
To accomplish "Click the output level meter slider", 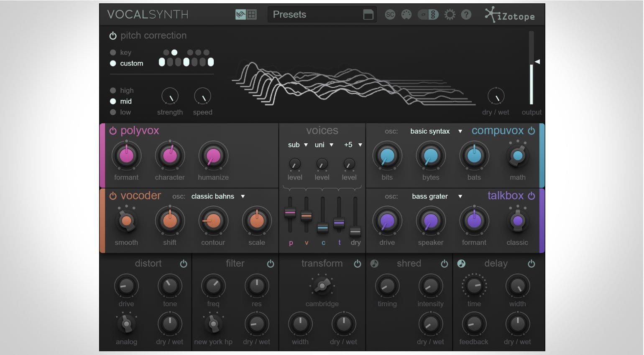I will (532, 68).
